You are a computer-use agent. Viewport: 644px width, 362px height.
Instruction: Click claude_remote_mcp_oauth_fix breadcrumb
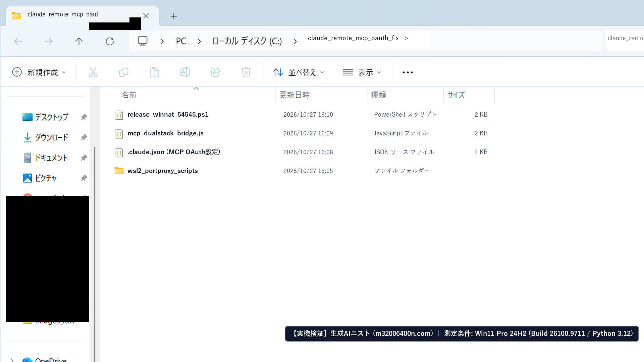[353, 38]
